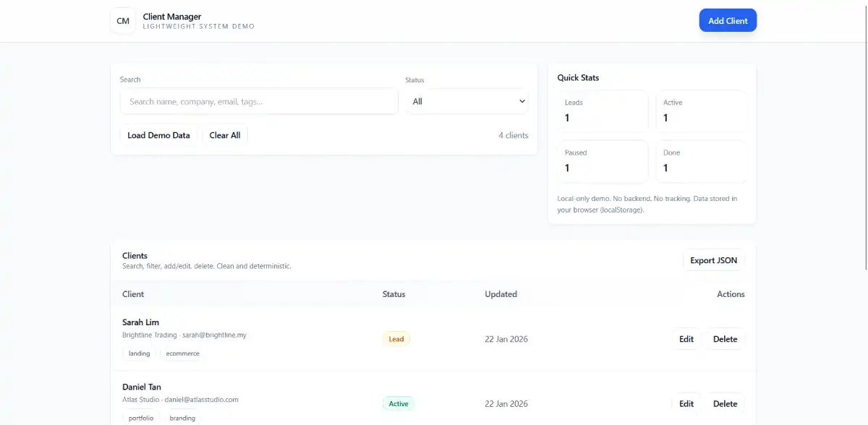
Task: Delete the Daniel Tan client entry
Action: click(x=724, y=403)
